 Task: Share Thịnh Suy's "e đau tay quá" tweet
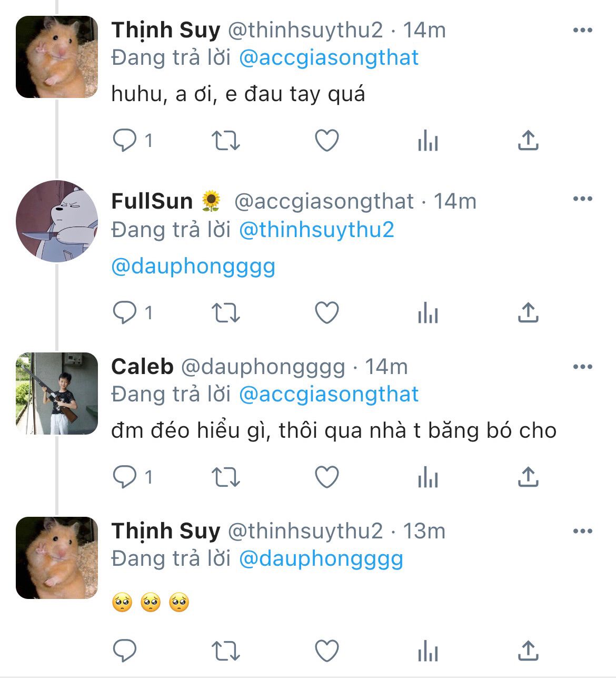528,141
